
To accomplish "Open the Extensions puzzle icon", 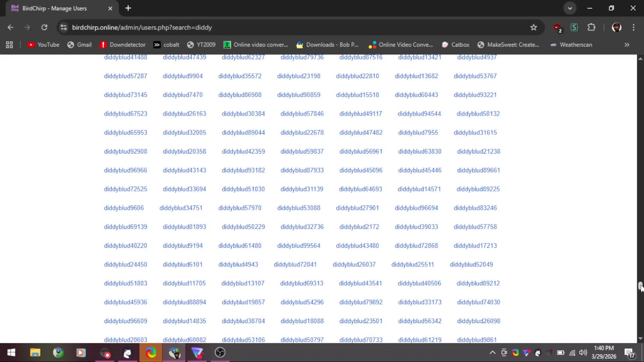I will point(592,27).
